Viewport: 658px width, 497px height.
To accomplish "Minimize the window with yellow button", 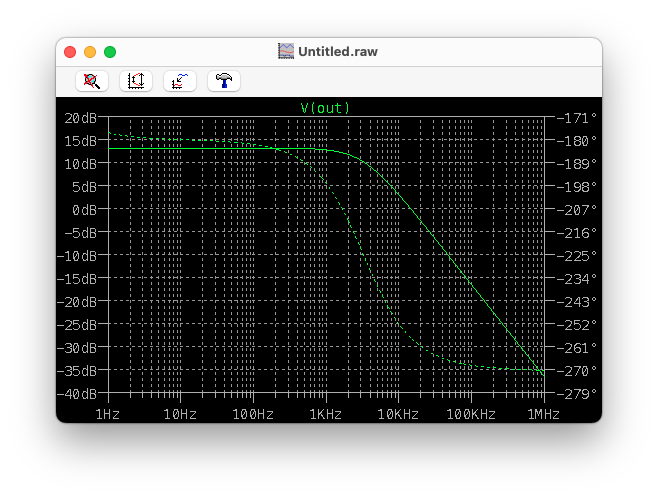I will pyautogui.click(x=90, y=52).
